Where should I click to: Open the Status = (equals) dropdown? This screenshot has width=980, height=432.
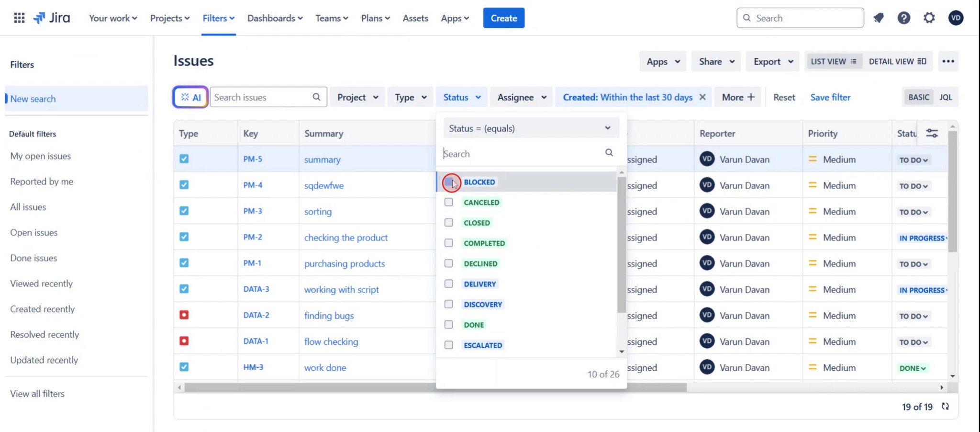530,128
